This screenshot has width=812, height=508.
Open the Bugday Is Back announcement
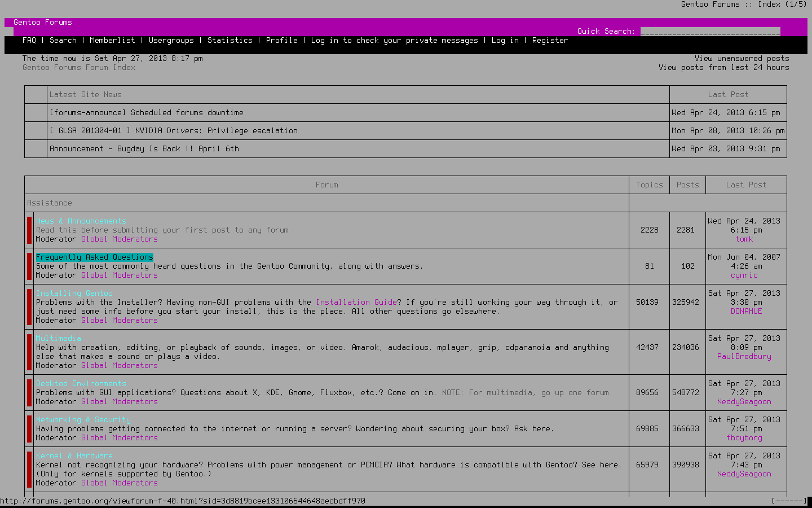tap(144, 148)
